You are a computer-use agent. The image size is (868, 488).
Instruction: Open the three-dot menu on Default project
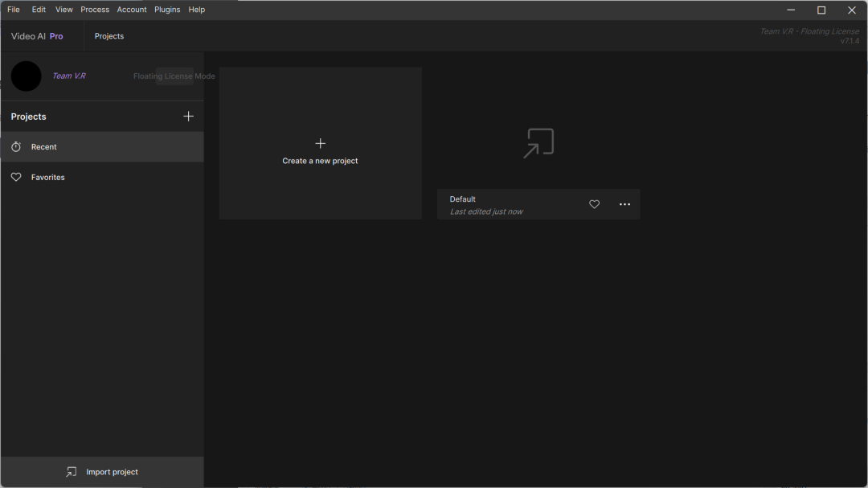coord(624,205)
